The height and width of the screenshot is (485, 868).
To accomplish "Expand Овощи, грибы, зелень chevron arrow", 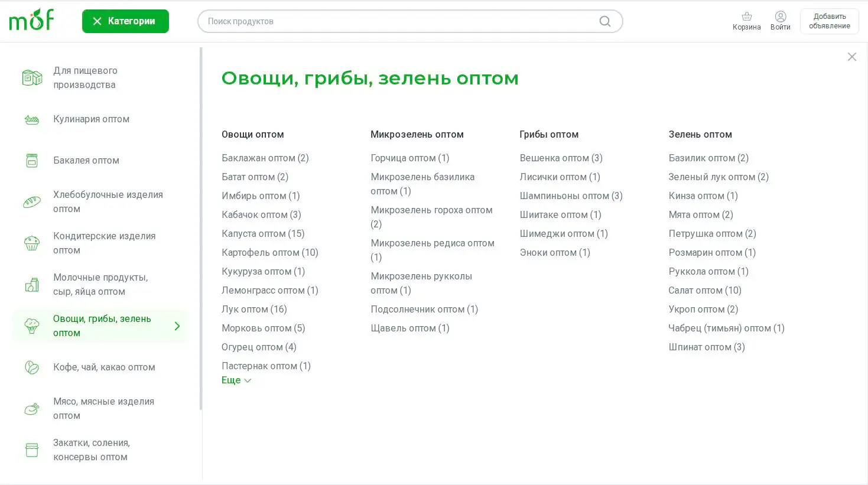I will pyautogui.click(x=177, y=326).
